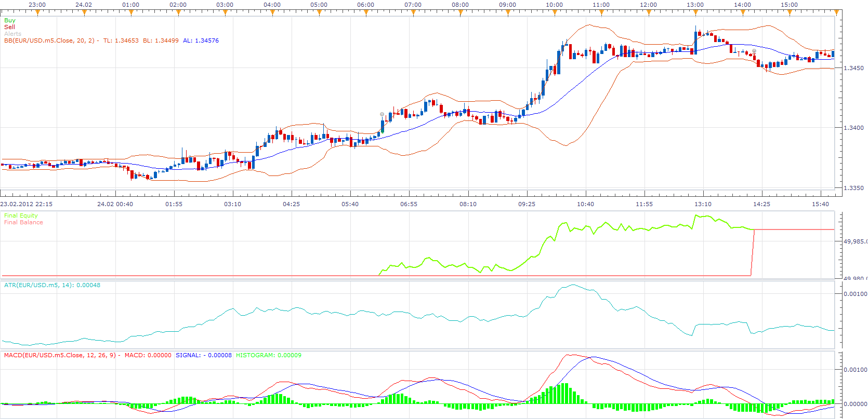Click the 1.3350 price axis label
The height and width of the screenshot is (419, 868).
pyautogui.click(x=853, y=188)
